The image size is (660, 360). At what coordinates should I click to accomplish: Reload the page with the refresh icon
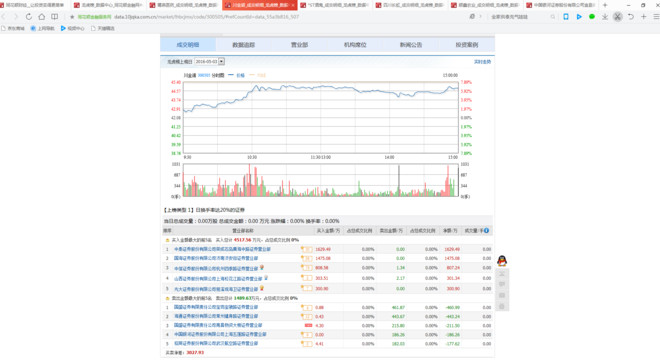coord(29,17)
